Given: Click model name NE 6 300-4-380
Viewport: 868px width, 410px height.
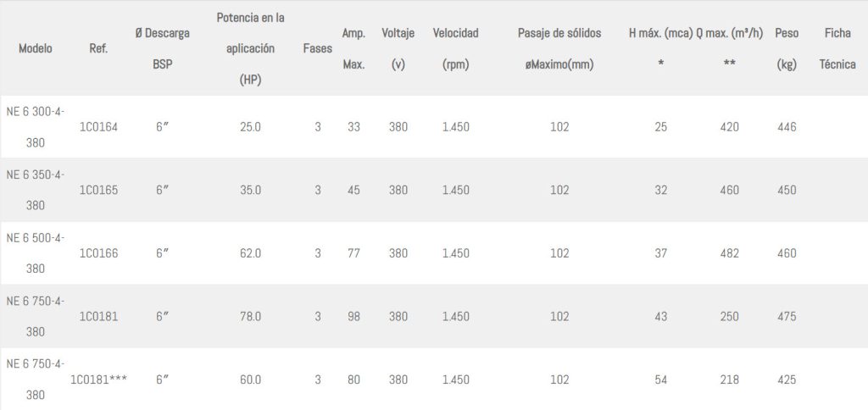Looking at the screenshot, I should (x=36, y=127).
